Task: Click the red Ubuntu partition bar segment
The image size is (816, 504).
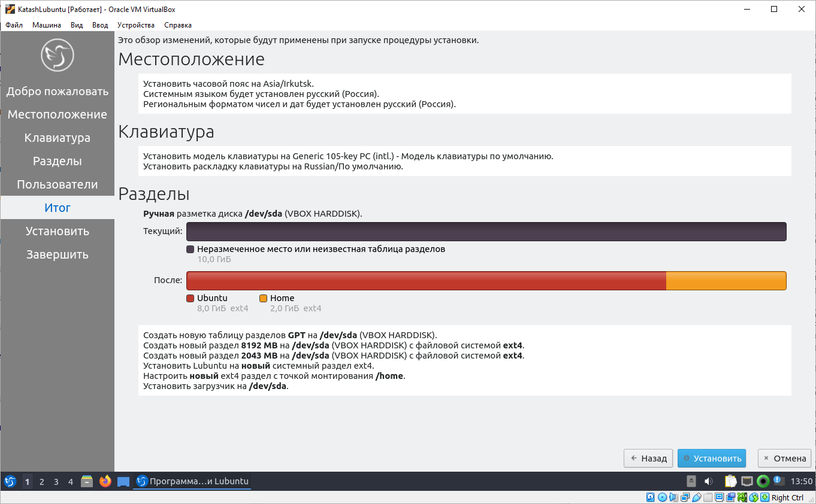Action: [x=426, y=281]
